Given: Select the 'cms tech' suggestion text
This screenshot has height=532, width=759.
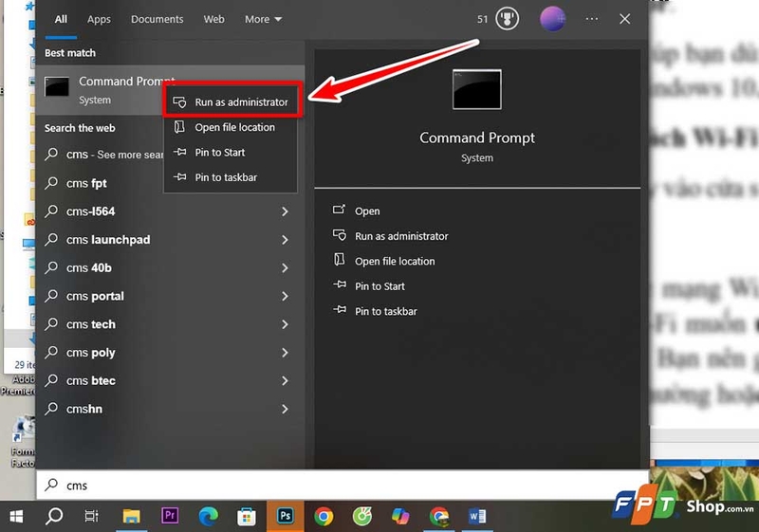Looking at the screenshot, I should click(90, 324).
